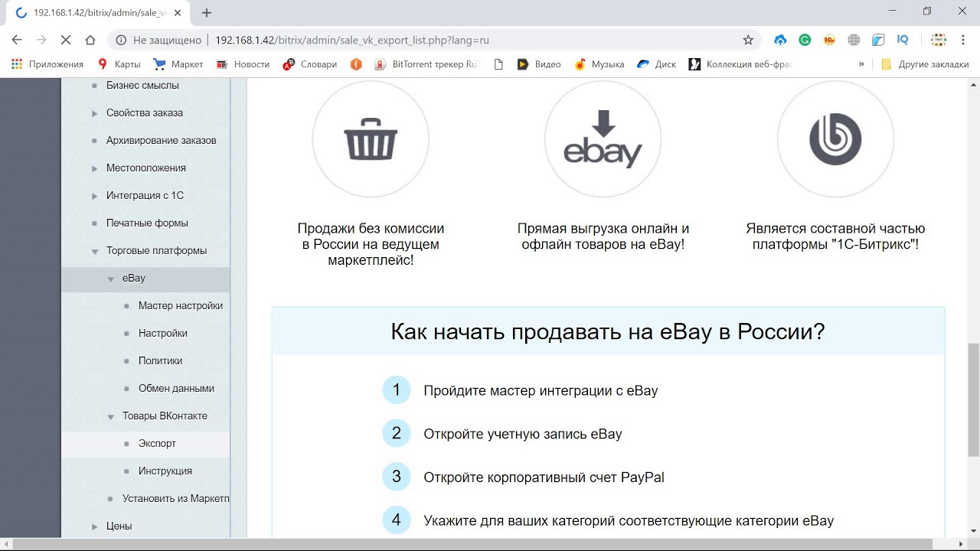Open browser home page icon
The image size is (980, 551).
point(90,40)
